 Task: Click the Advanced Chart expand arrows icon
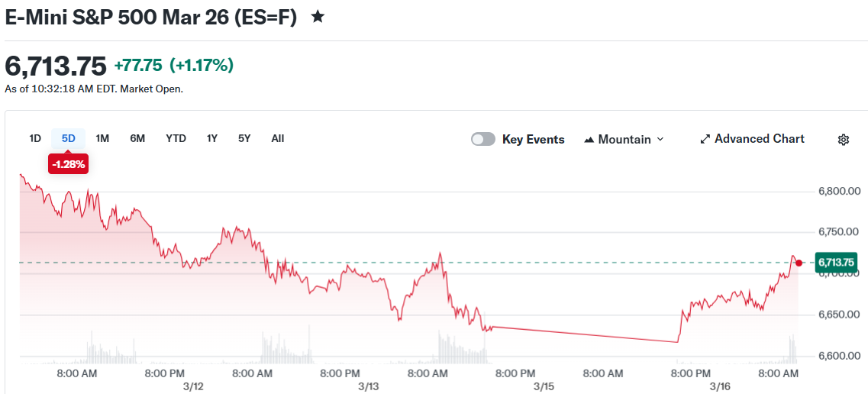[705, 140]
